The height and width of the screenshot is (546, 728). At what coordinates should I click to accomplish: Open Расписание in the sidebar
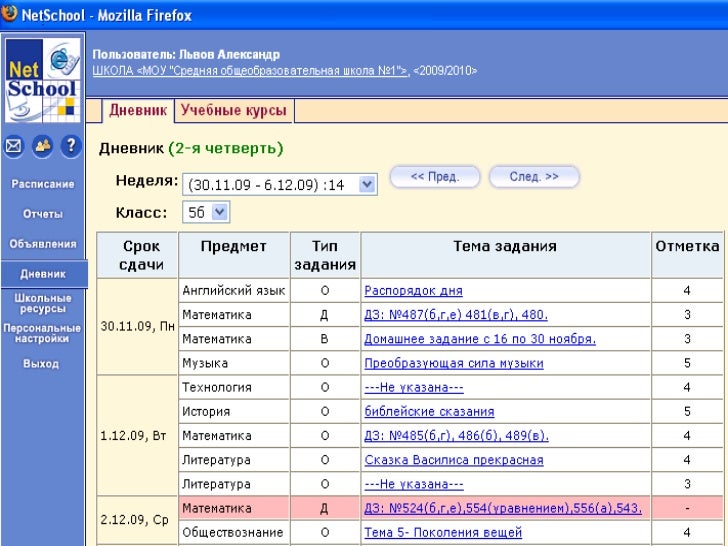[43, 184]
